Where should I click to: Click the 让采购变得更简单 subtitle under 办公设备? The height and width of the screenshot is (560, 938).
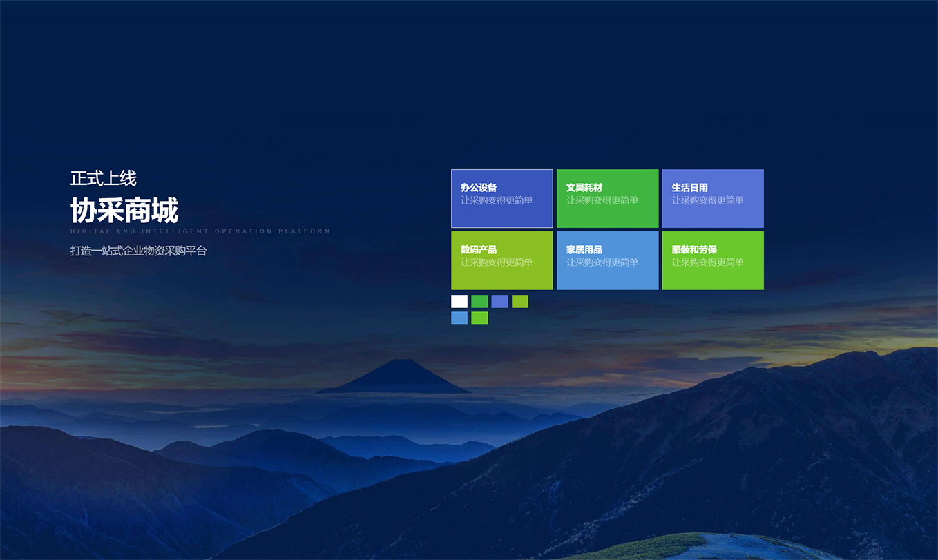tap(497, 200)
